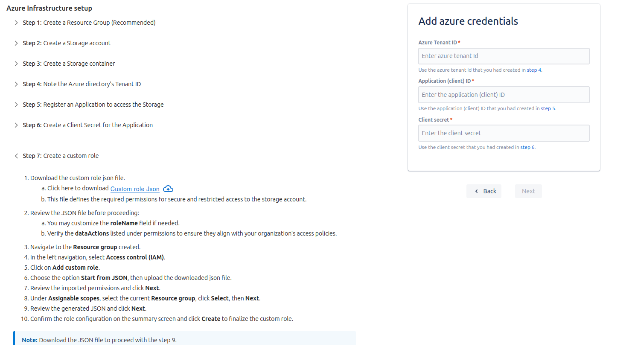Follow the step 6 hint link
This screenshot has width=629, height=364.
click(x=527, y=147)
